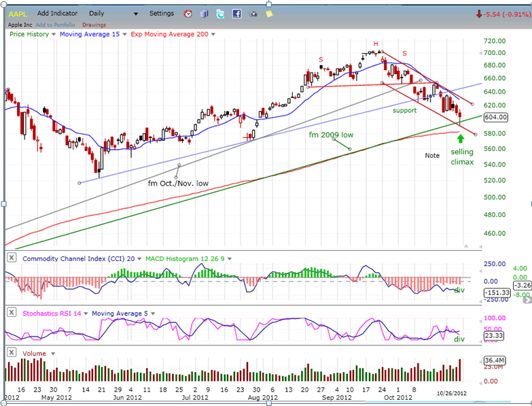Open the Add Indicator menu

[x=57, y=13]
